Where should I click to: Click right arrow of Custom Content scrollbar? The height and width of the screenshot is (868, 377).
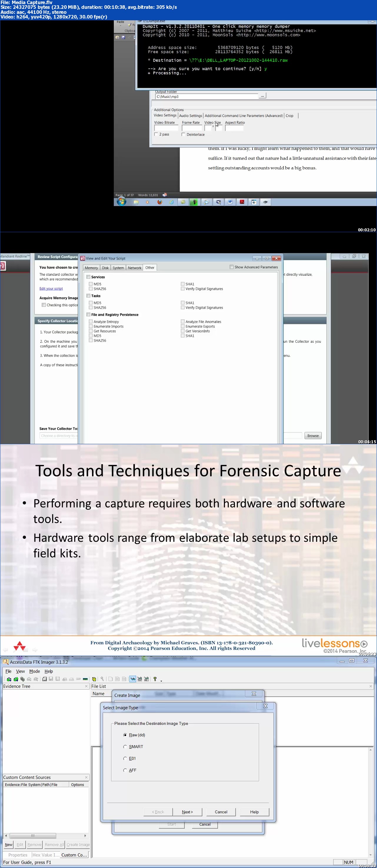tap(85, 836)
